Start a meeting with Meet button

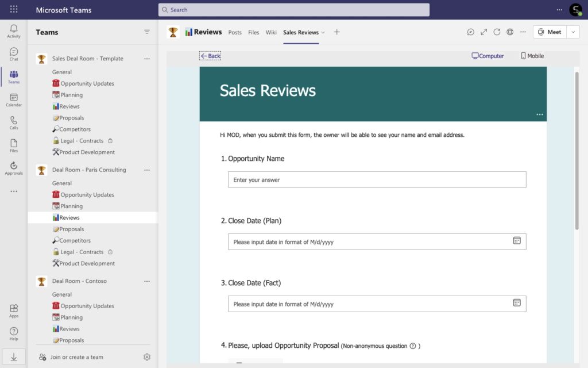point(550,32)
